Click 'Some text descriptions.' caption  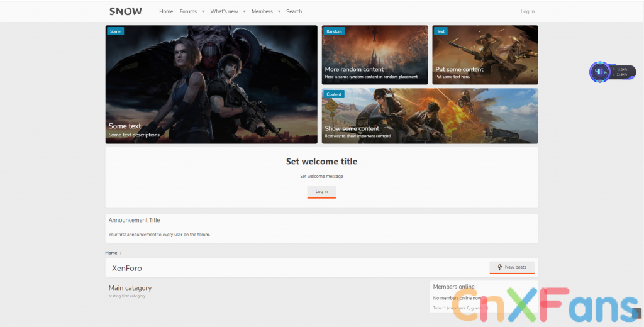(135, 135)
